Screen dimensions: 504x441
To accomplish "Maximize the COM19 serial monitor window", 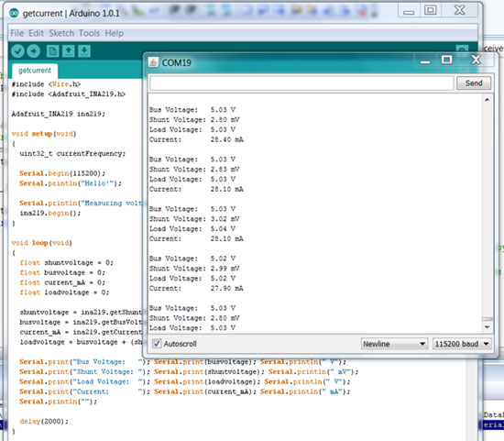I will (447, 60).
